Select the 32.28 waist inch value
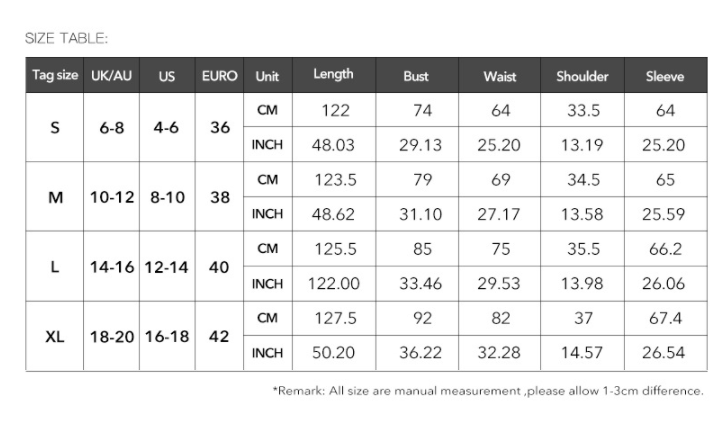The height and width of the screenshot is (421, 722). click(499, 353)
